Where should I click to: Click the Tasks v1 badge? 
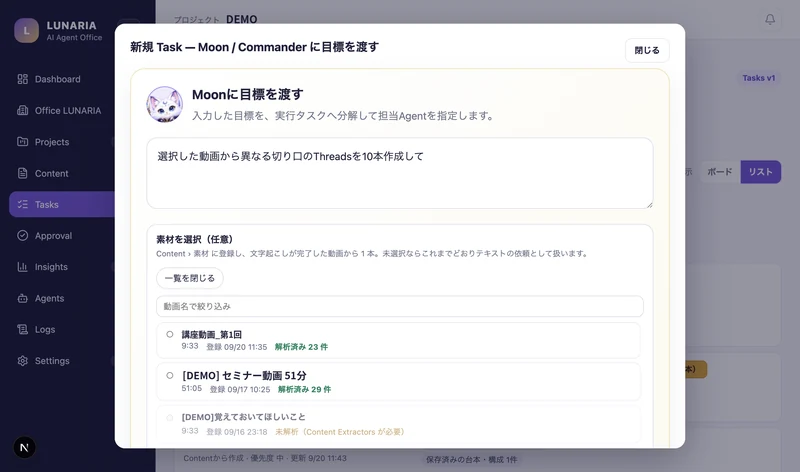tap(759, 78)
